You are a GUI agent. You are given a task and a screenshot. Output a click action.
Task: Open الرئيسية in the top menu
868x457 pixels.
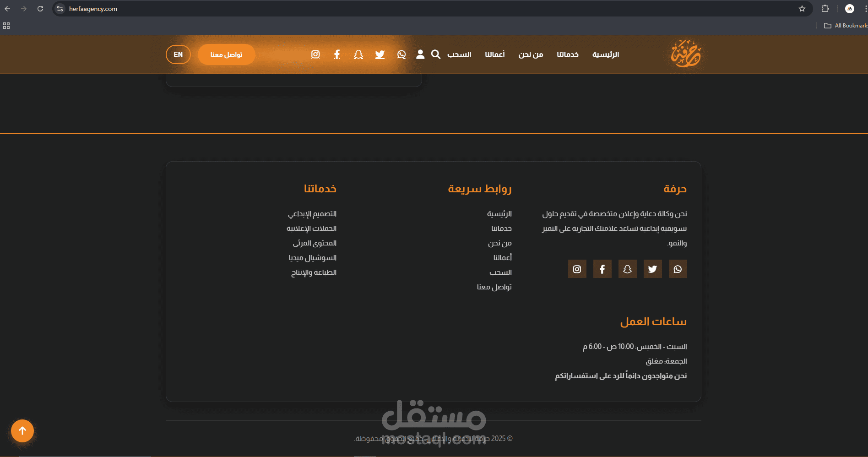click(606, 54)
